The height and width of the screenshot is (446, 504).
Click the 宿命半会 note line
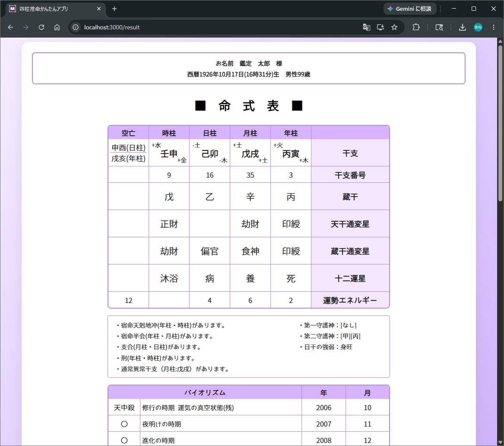point(165,336)
